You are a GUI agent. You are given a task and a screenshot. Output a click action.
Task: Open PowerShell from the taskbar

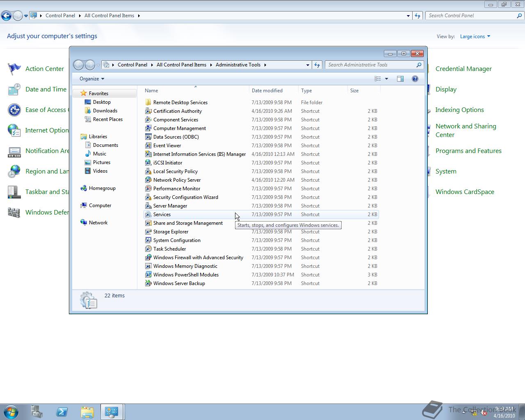62,412
